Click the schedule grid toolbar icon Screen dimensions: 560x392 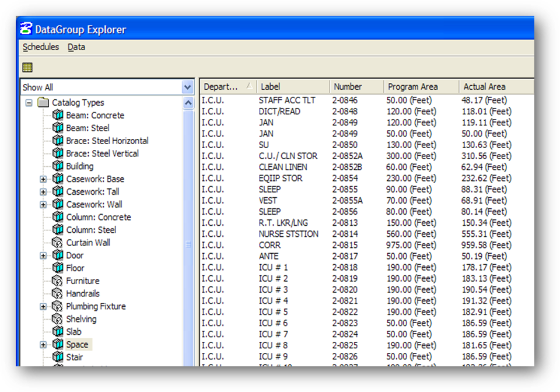pyautogui.click(x=27, y=67)
